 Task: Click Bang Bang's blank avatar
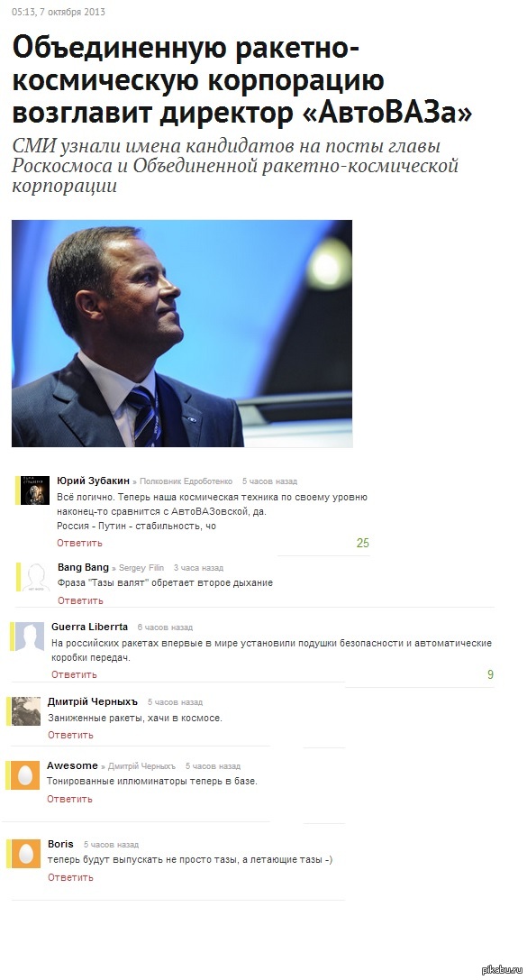[x=36, y=577]
